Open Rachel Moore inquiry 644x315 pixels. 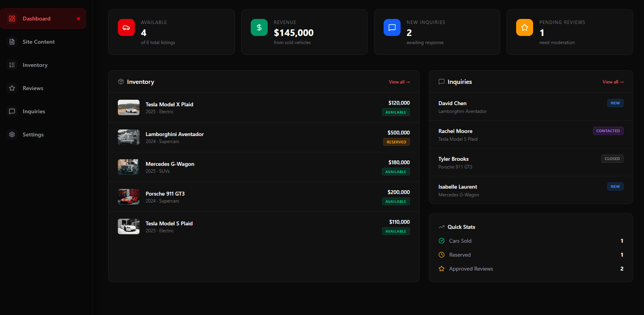[x=531, y=135]
